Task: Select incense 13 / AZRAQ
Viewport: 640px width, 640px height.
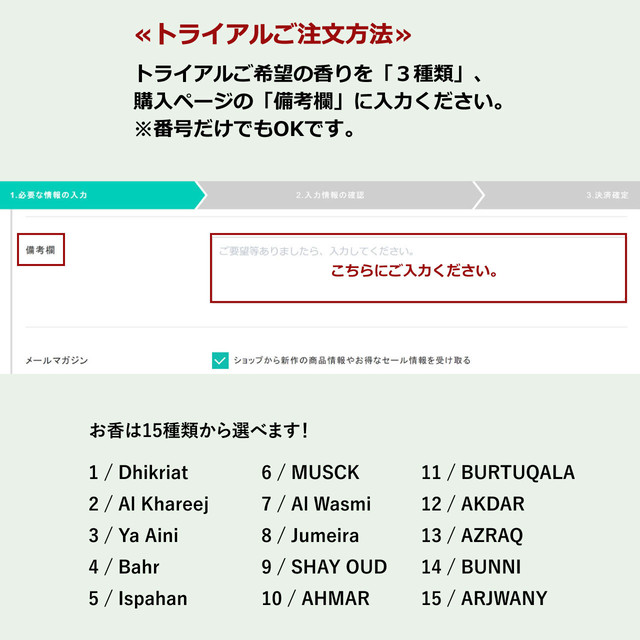Action: point(472,536)
